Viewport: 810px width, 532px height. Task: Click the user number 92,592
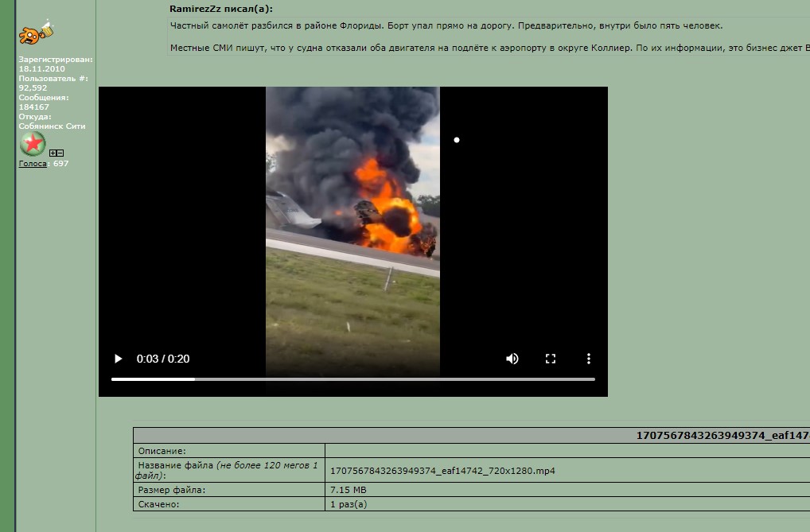[33, 87]
